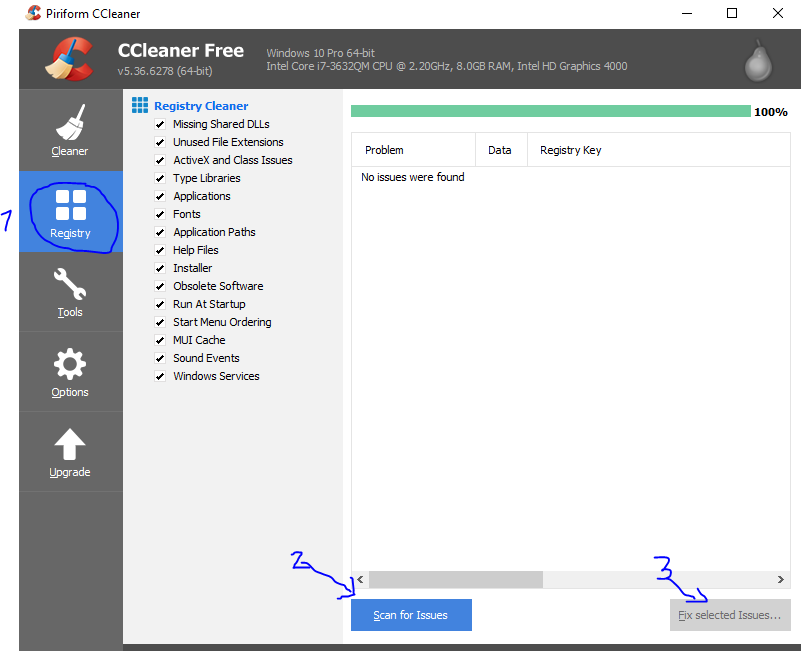Click the Registry Cleaner heading
This screenshot has height=651, width=801.
point(201,106)
